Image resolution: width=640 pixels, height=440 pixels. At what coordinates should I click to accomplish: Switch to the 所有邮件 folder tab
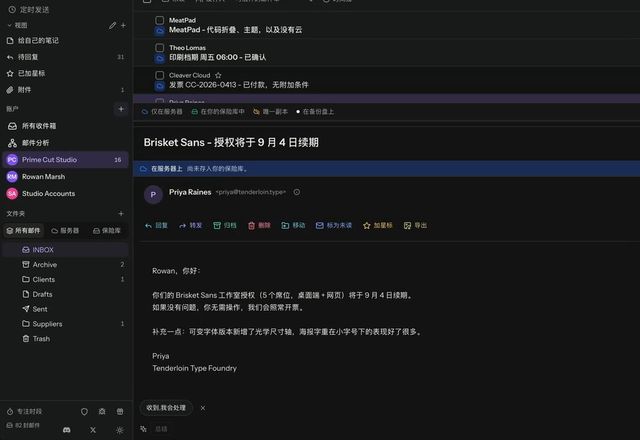point(24,231)
